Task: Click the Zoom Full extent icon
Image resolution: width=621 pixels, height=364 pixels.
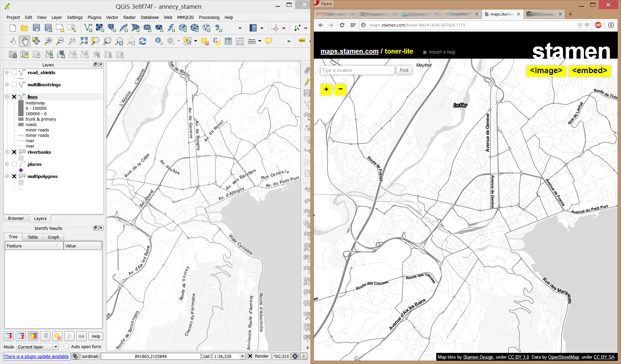Action: point(84,41)
